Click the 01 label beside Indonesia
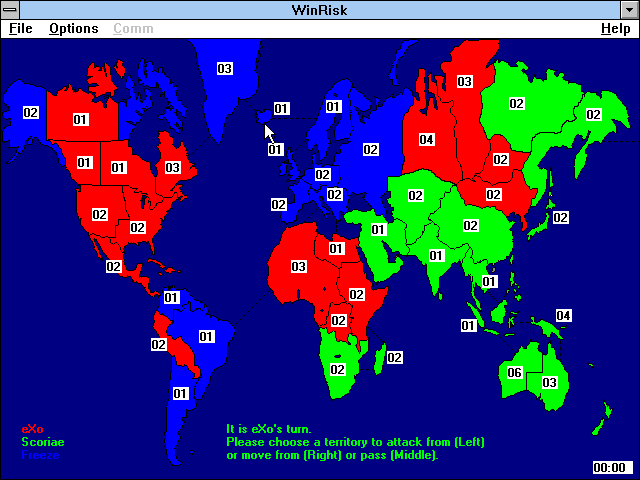 [468, 326]
